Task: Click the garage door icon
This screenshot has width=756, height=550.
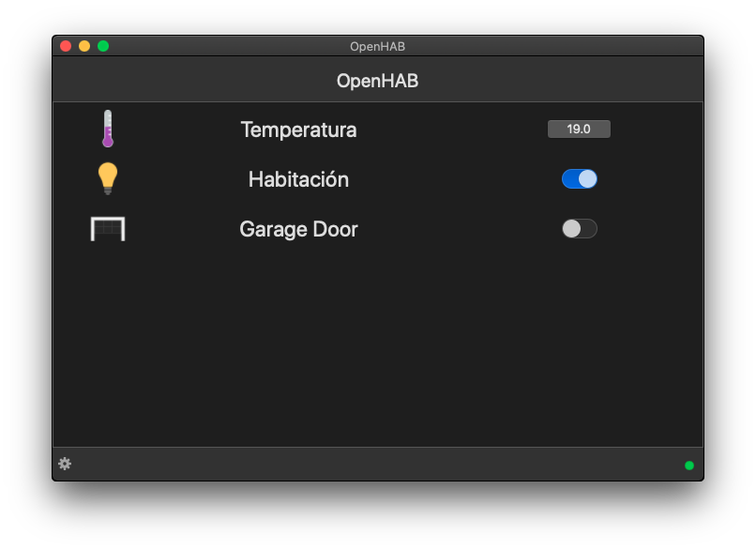Action: 108,228
